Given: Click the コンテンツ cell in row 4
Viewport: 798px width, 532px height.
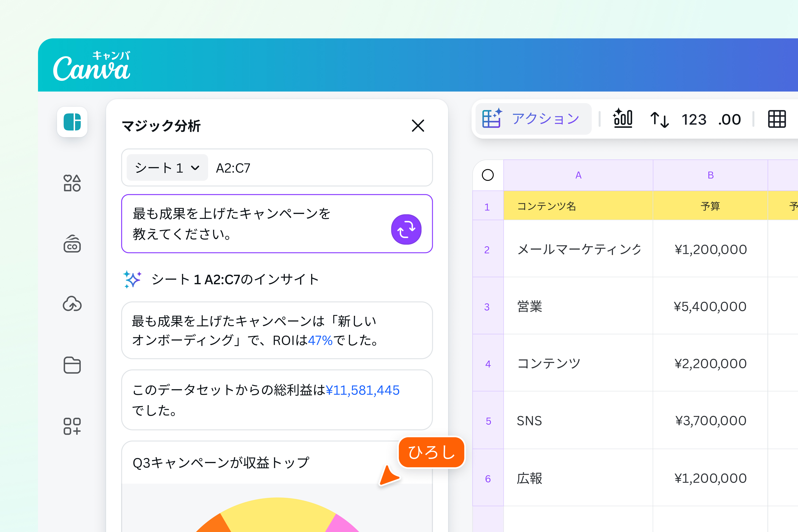Looking at the screenshot, I should pos(578,363).
